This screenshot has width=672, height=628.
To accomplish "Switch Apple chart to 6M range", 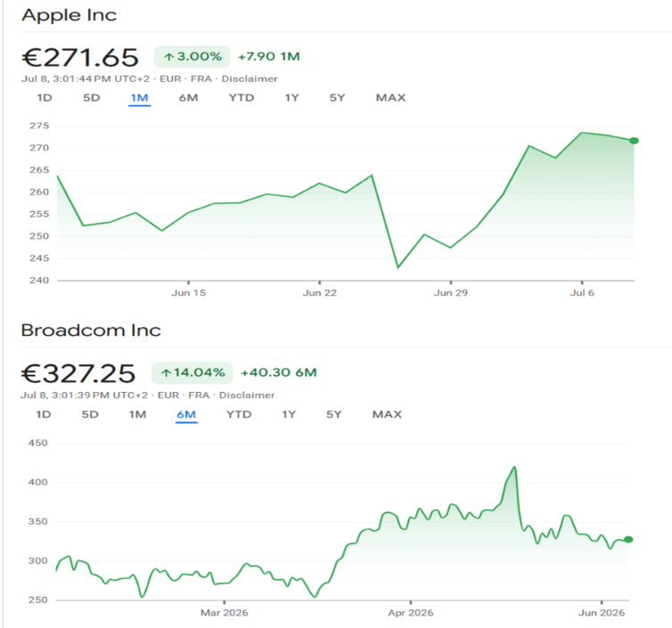I will 188,98.
